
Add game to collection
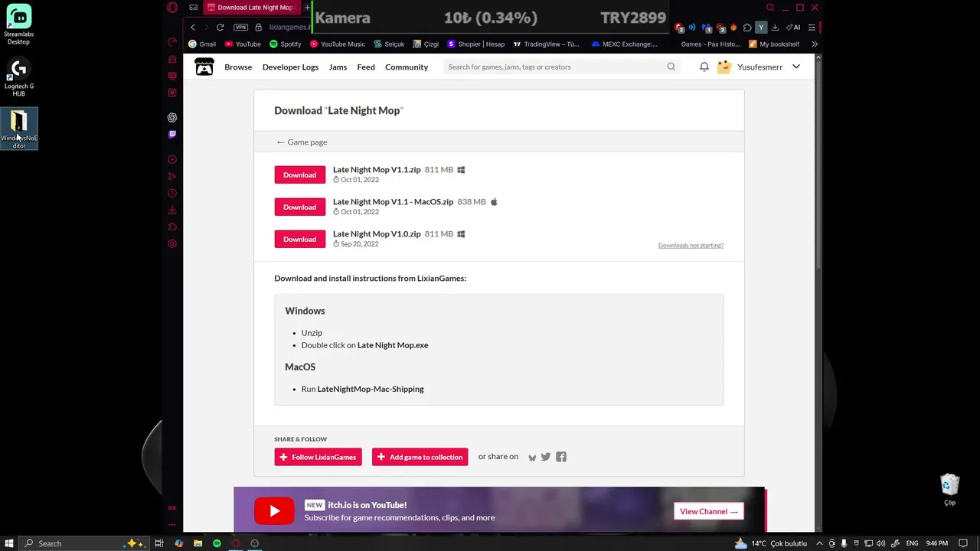(x=420, y=457)
